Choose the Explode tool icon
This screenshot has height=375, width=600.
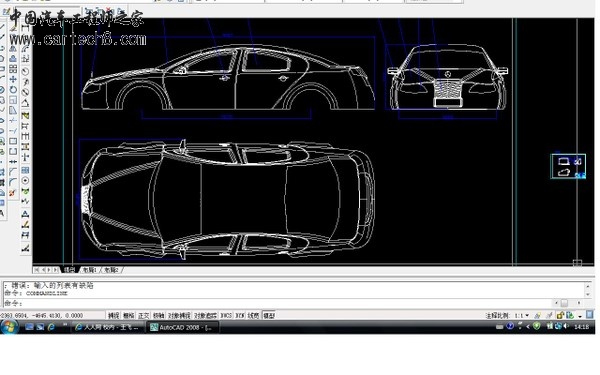tap(13, 193)
